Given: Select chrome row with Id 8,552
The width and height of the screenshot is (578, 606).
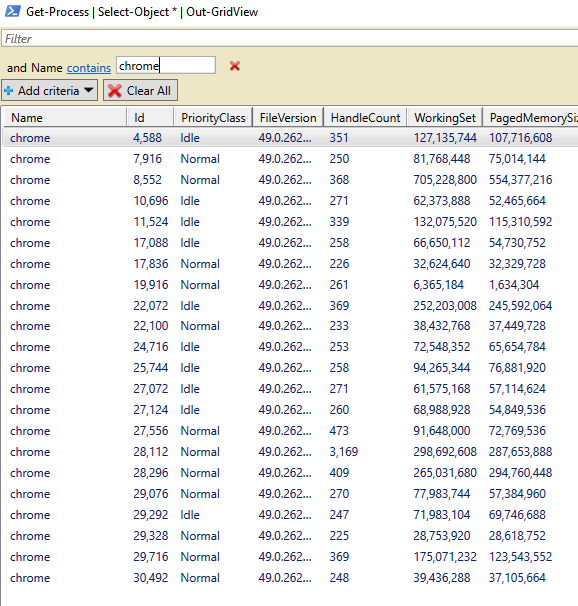Looking at the screenshot, I should [x=291, y=180].
